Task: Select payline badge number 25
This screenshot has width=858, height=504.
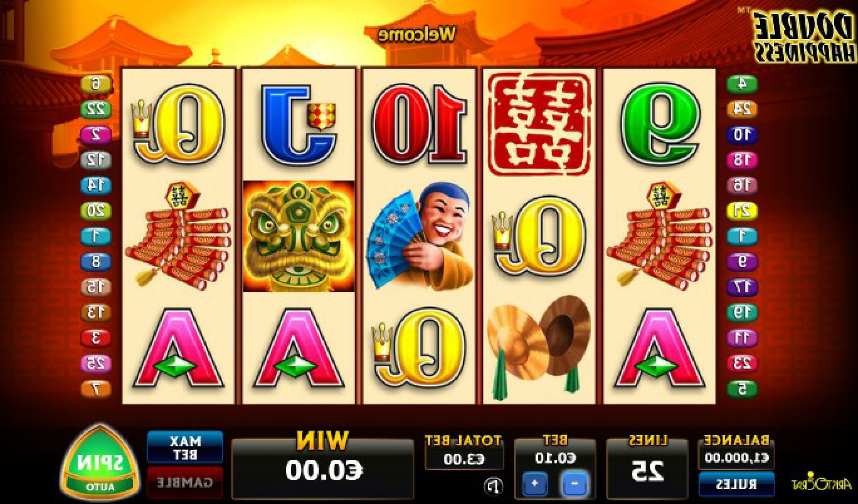Action: (96, 364)
